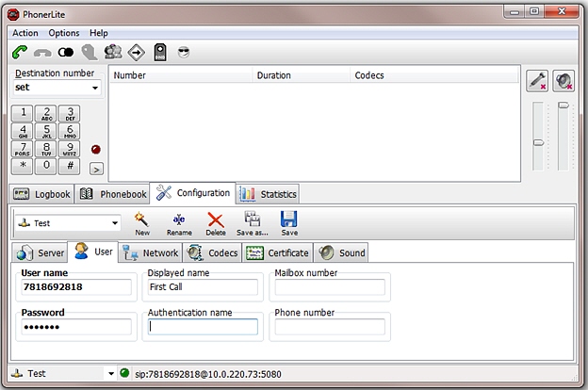
Task: Click the red record button by keypad
Action: click(95, 150)
